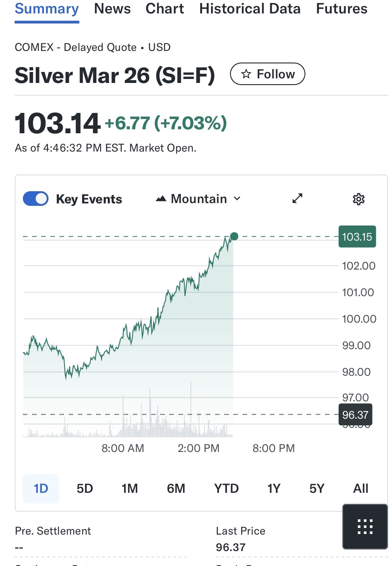The image size is (392, 566).
Task: Open chart settings gear icon
Action: click(358, 199)
